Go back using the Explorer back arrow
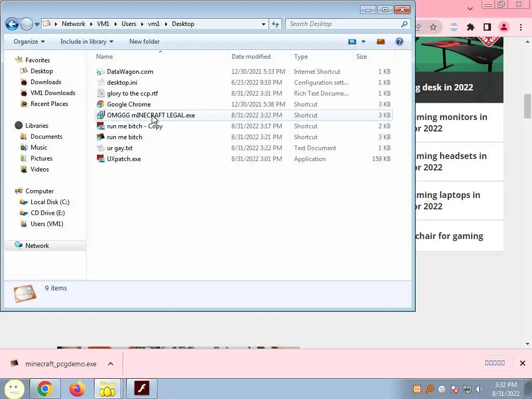Screen dimensions: 532x399 (12, 24)
